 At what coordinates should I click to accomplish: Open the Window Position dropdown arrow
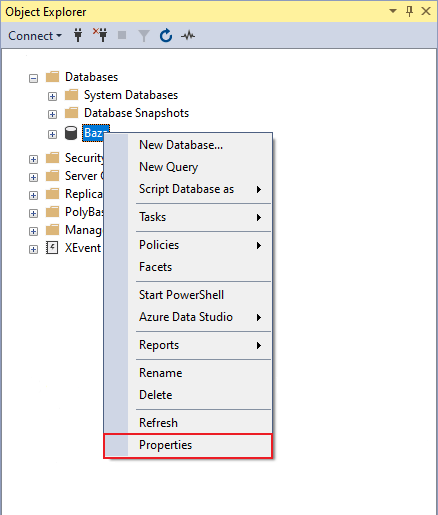click(393, 11)
